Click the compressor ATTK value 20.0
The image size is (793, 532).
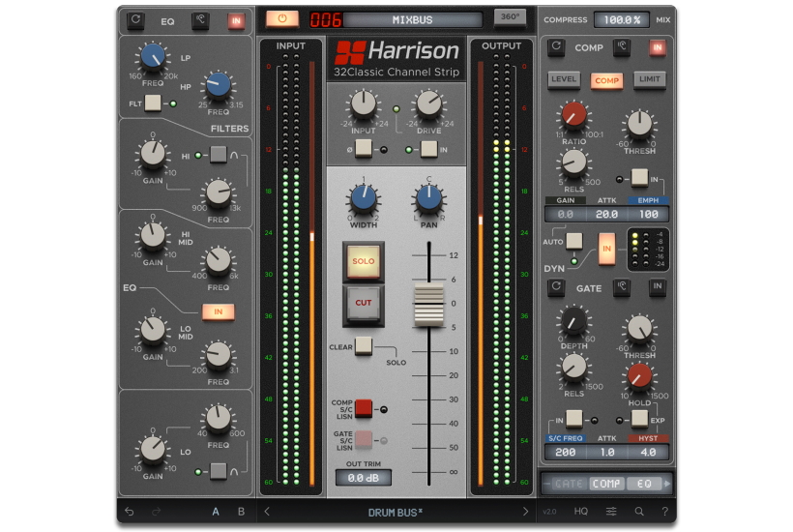pos(606,215)
